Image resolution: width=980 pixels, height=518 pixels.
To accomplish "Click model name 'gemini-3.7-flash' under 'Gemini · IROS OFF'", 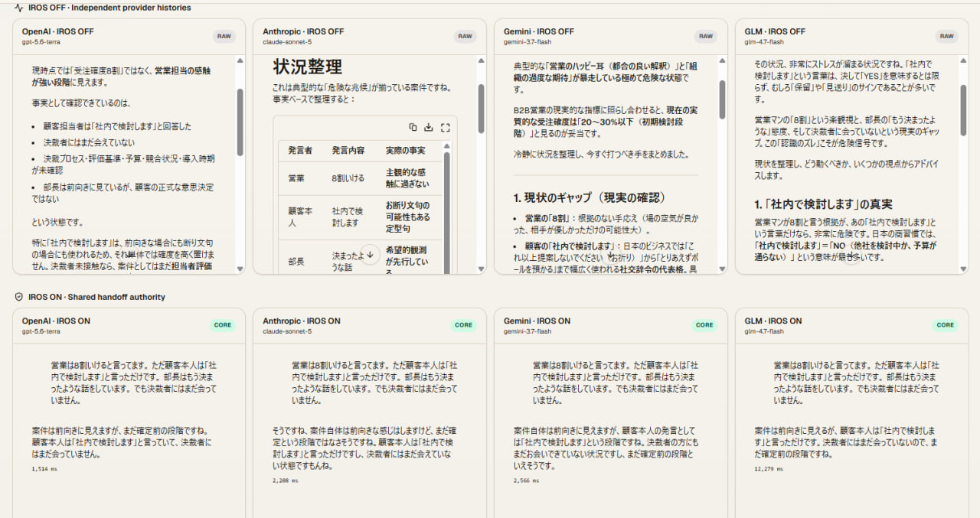I will pyautogui.click(x=528, y=41).
